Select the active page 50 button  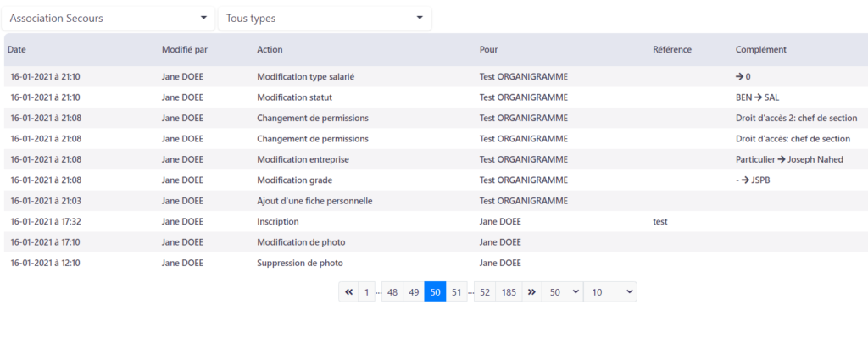pyautogui.click(x=435, y=292)
